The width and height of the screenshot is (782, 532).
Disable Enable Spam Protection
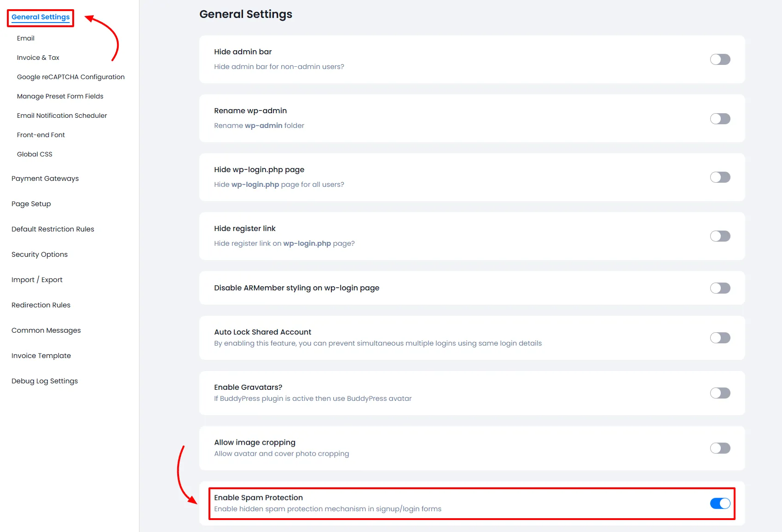click(719, 503)
